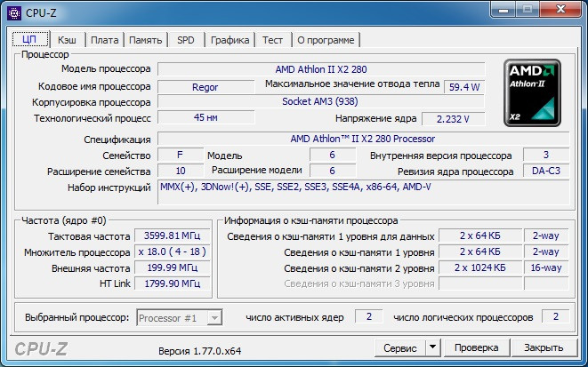588x367 pixels.
Task: Click the число активных ядер value
Action: [369, 316]
